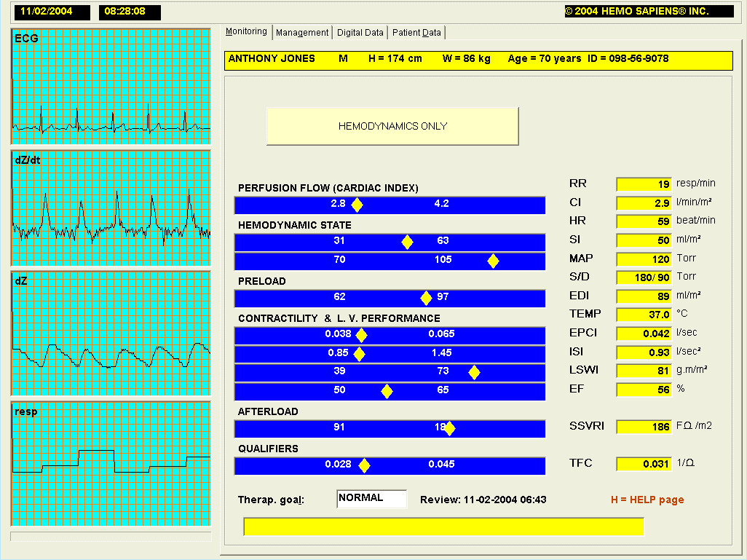
Task: Click the clock display 08:28:08
Action: [x=130, y=12]
